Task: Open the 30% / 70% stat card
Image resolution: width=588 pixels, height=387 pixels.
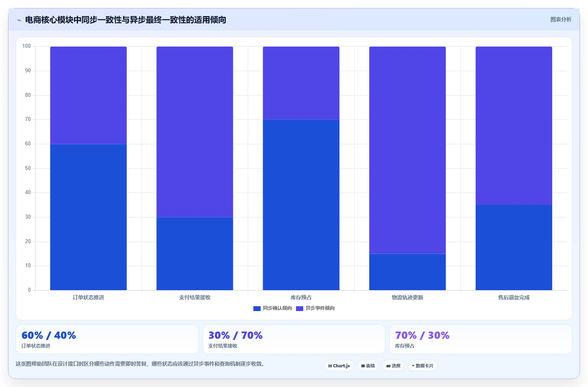Action: click(294, 339)
